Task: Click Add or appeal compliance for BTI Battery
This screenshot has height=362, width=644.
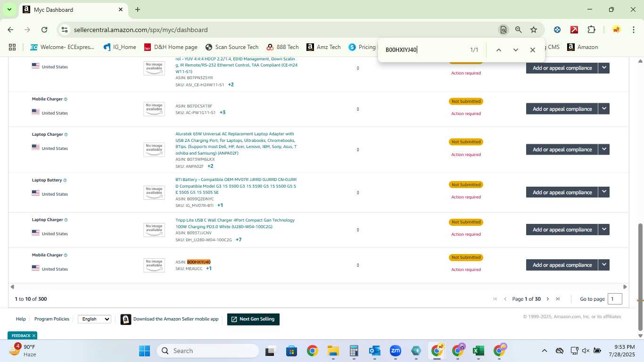Action: (x=562, y=192)
